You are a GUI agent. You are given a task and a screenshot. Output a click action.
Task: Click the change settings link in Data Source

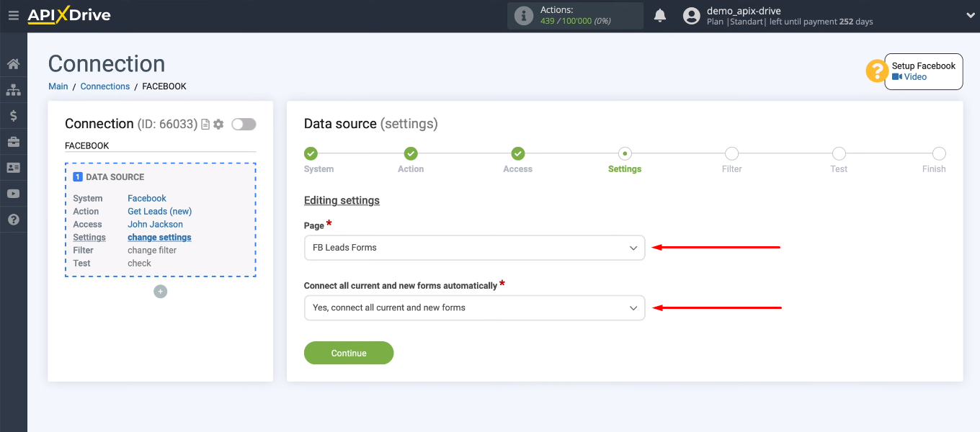pos(159,237)
